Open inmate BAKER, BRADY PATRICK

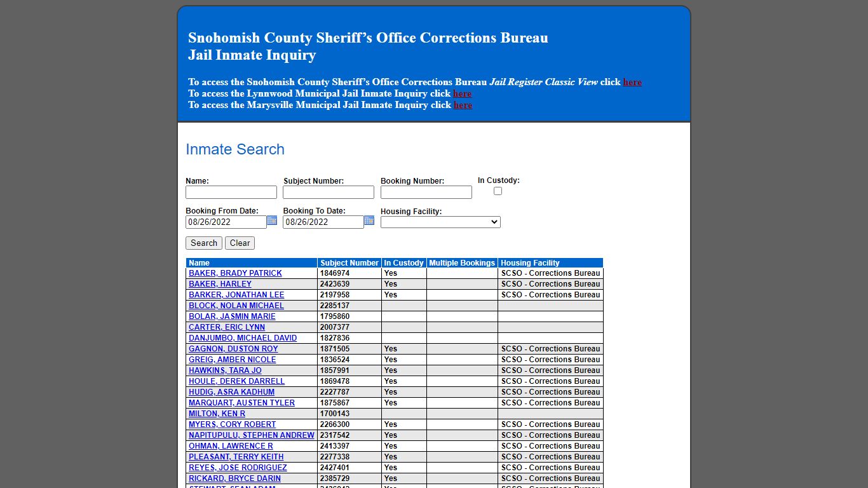(x=235, y=273)
